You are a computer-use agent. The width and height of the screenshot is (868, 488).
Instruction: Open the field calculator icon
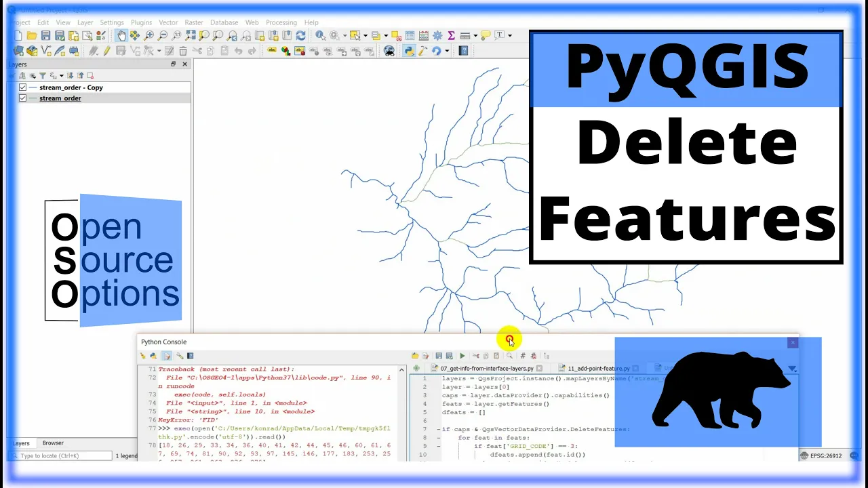click(424, 35)
